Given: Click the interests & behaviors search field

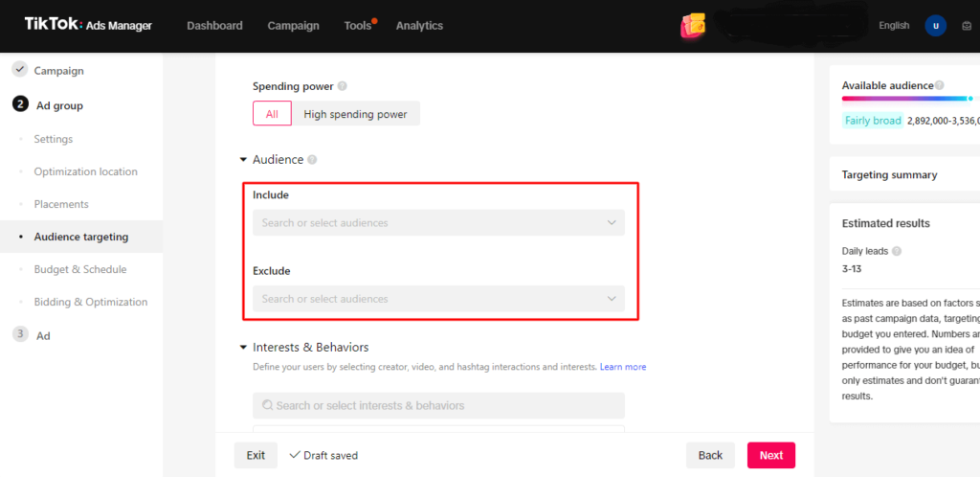Looking at the screenshot, I should click(438, 405).
